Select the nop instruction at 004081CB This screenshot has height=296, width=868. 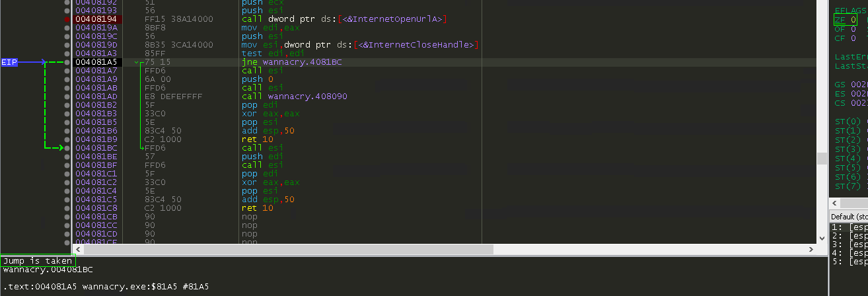(x=250, y=217)
